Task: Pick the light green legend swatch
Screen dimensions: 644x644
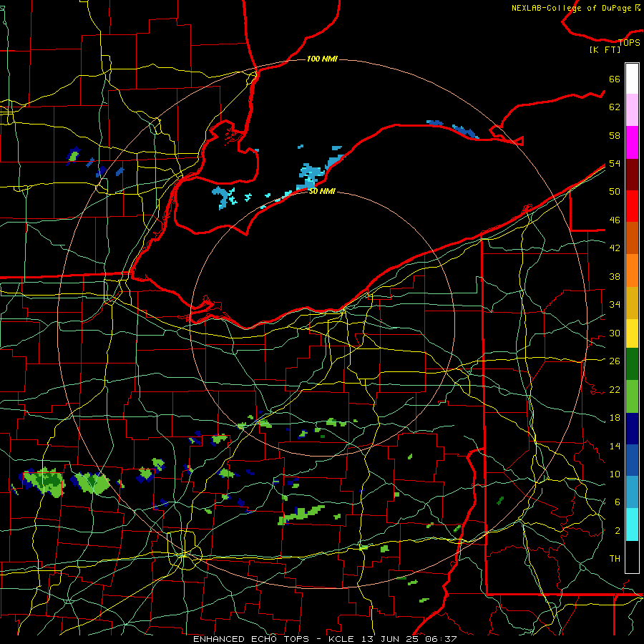Action: pyautogui.click(x=632, y=396)
